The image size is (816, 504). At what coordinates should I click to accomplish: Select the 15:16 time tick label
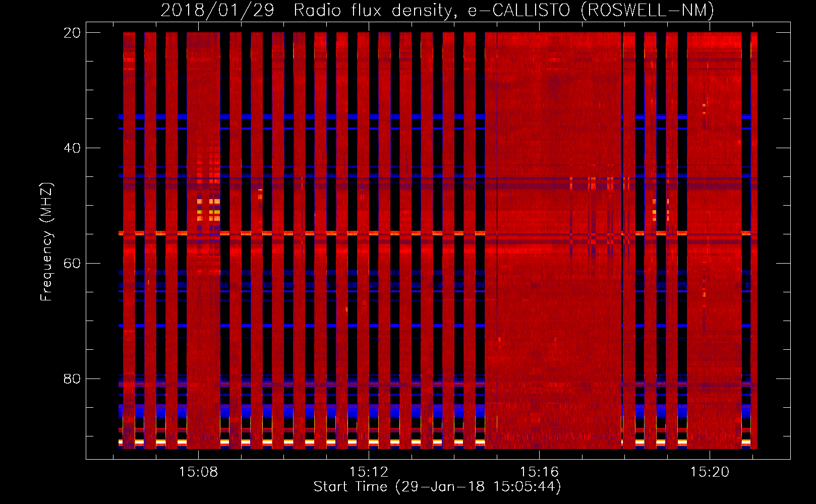click(540, 472)
